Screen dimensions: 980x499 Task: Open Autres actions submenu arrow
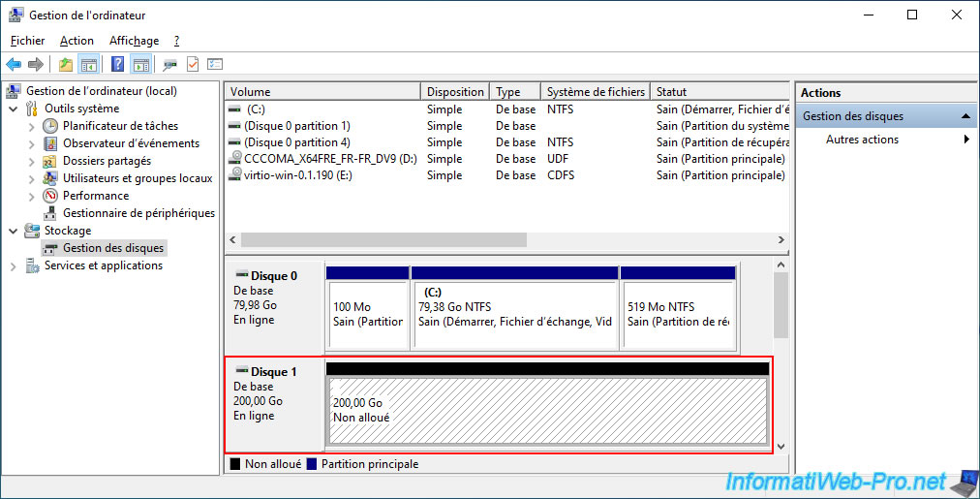pos(966,140)
